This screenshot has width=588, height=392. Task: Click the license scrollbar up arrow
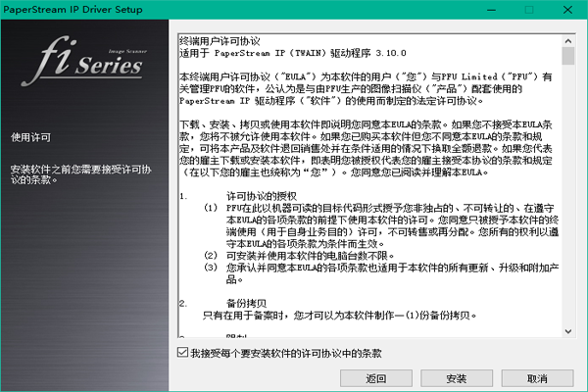[x=567, y=42]
